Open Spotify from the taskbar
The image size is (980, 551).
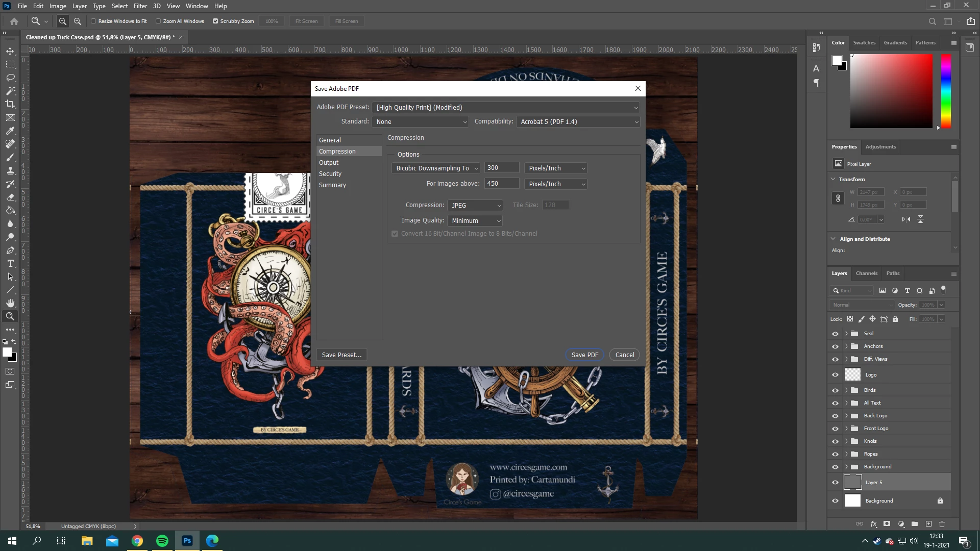[x=162, y=541]
